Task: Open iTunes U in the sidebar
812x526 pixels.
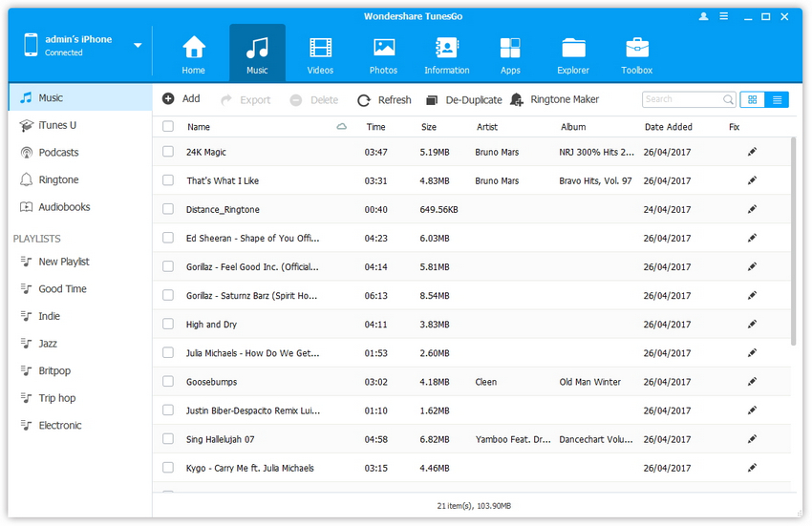Action: (80, 125)
